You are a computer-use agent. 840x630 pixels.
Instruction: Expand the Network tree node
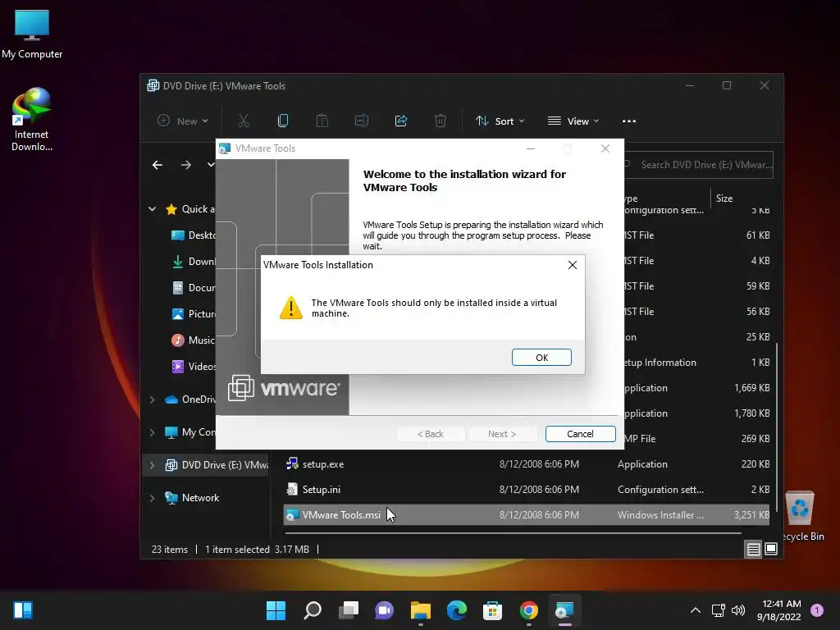[x=152, y=498]
